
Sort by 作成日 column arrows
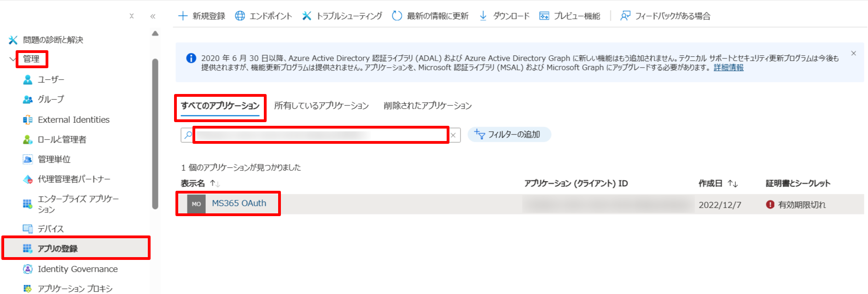(x=733, y=183)
